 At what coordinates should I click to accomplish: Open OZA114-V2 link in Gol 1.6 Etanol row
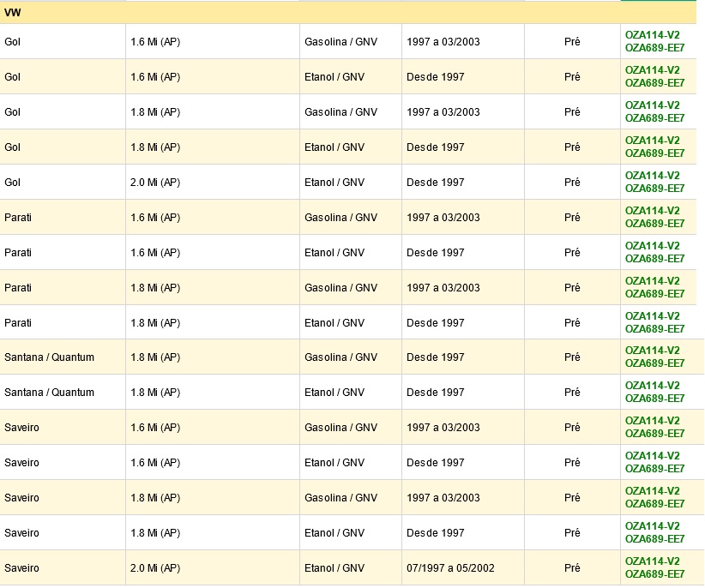(x=652, y=70)
